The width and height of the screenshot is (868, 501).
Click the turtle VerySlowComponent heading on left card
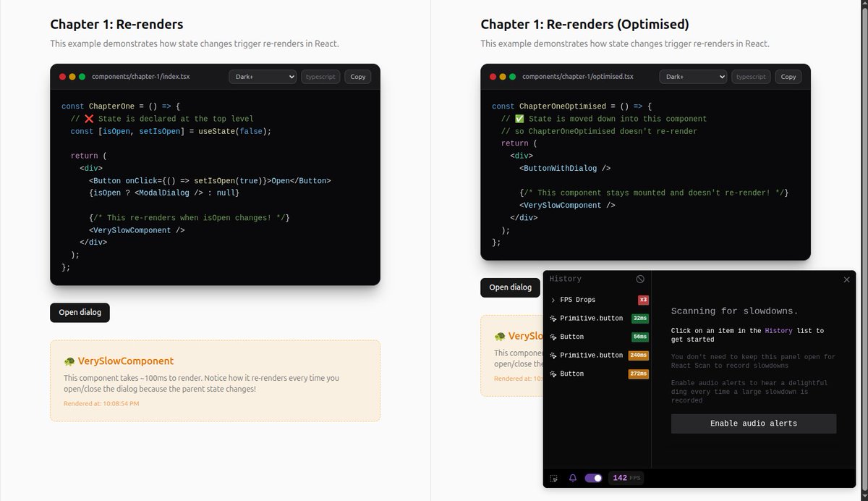coord(119,361)
